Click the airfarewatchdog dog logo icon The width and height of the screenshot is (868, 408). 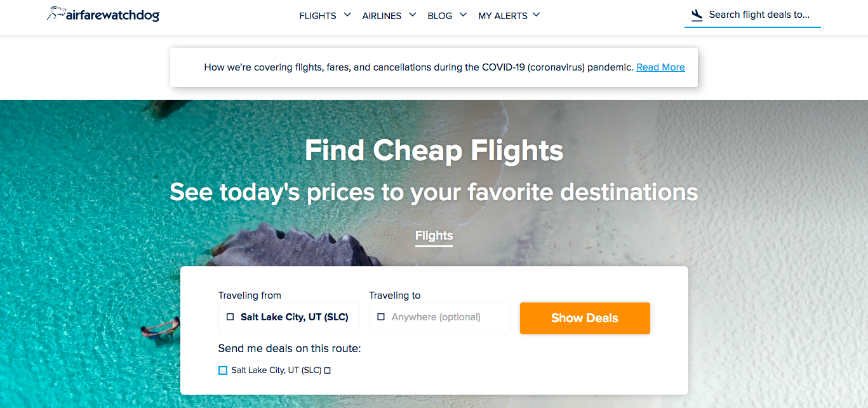55,13
